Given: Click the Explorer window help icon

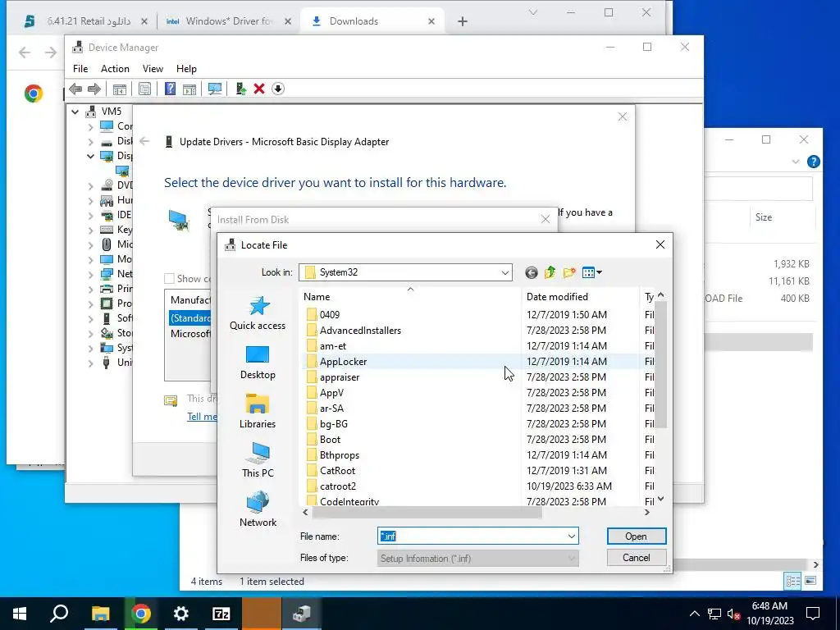Looking at the screenshot, I should pos(813,162).
